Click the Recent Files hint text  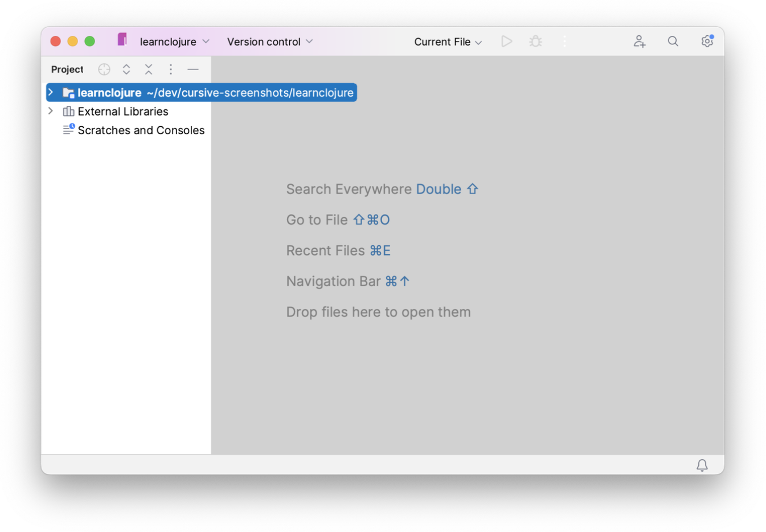pyautogui.click(x=326, y=250)
